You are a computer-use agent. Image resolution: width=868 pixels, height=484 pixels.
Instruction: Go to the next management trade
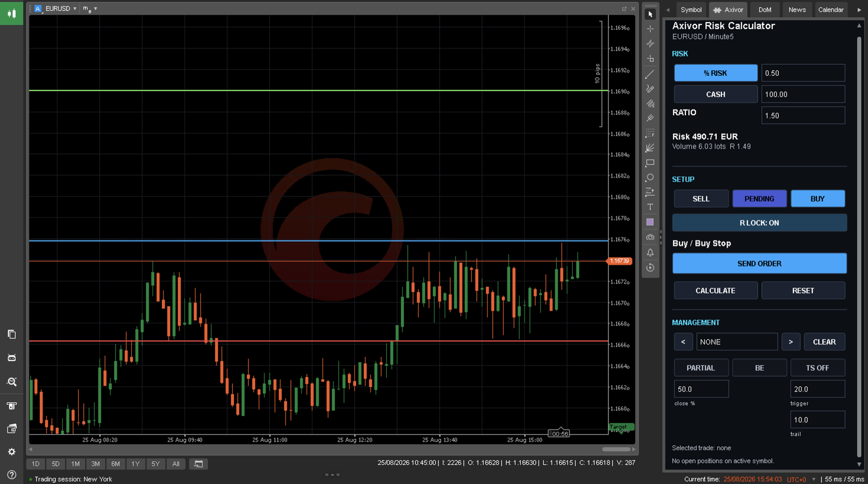[x=791, y=342]
